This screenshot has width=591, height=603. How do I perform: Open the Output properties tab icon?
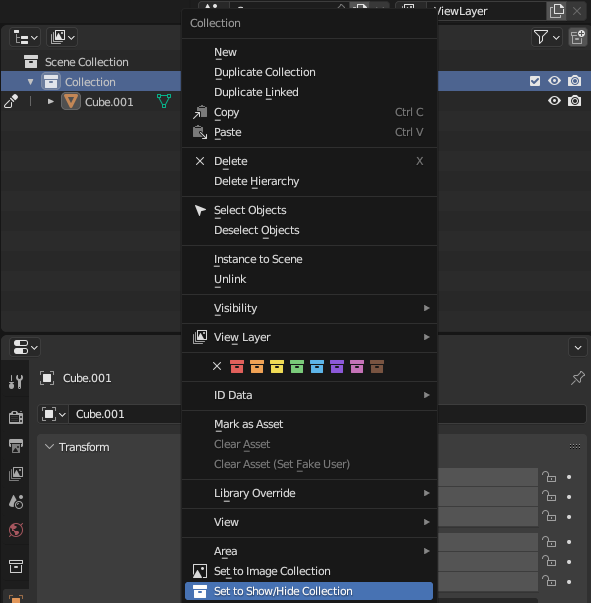point(16,446)
